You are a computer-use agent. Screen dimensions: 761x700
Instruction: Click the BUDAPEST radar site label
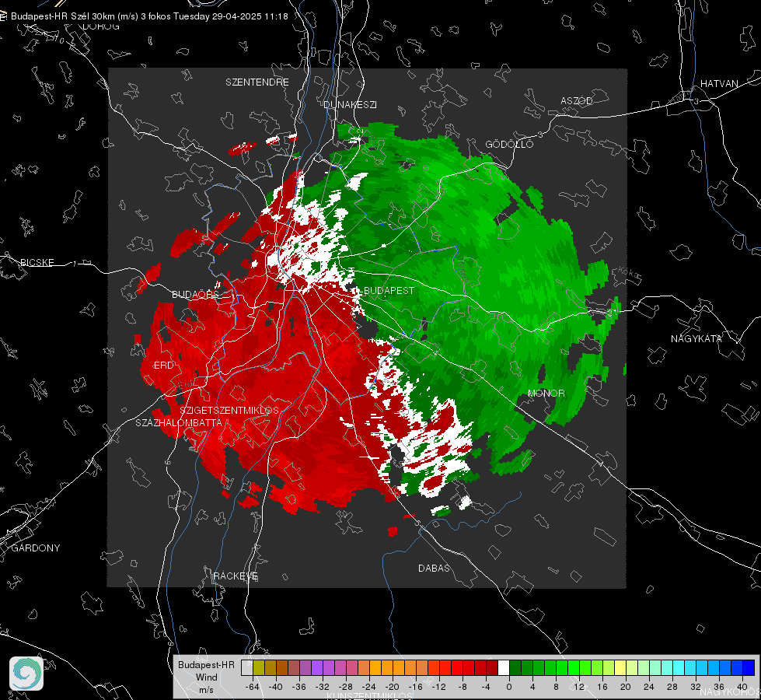[x=389, y=290]
